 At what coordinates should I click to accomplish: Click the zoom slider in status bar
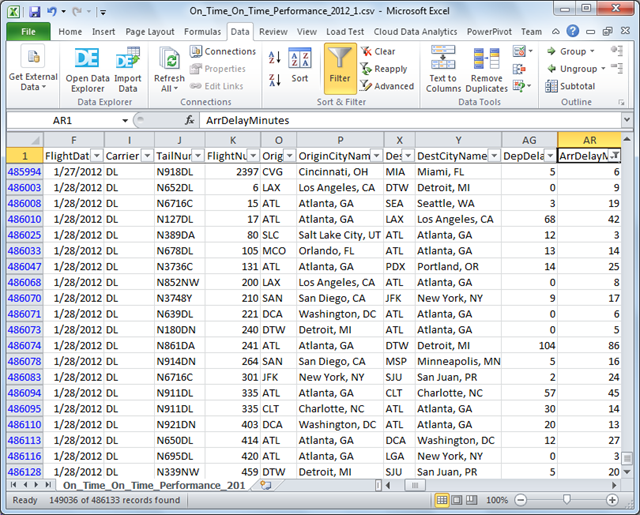[x=567, y=499]
